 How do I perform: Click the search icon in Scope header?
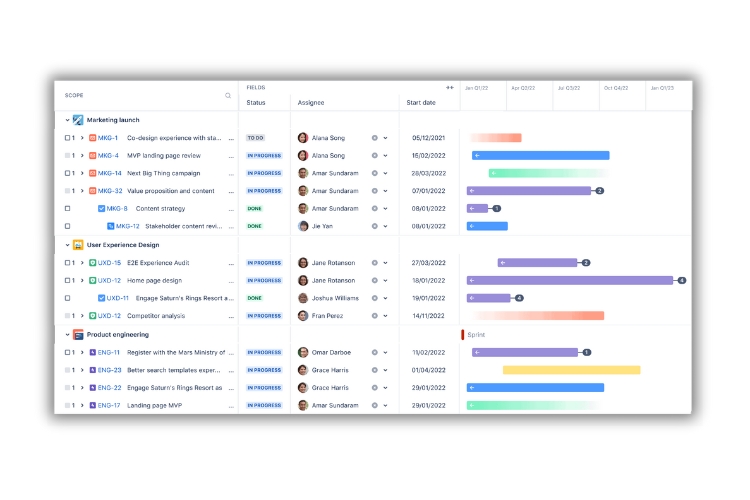coord(228,96)
